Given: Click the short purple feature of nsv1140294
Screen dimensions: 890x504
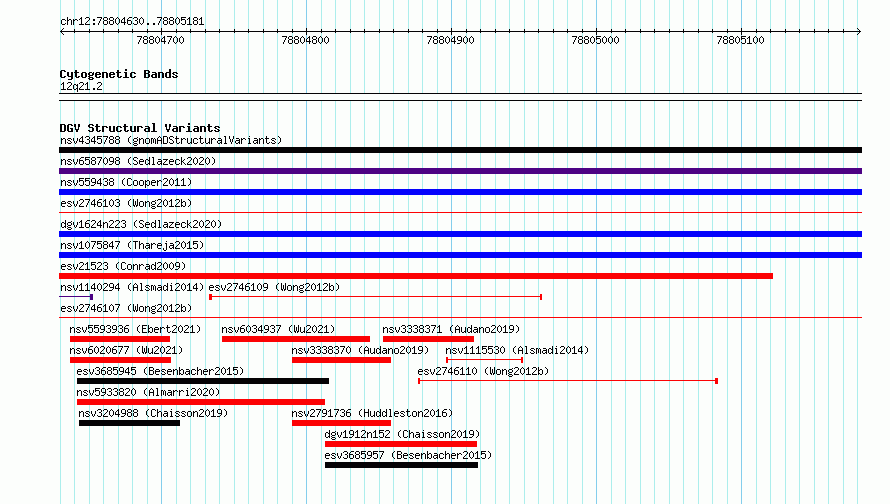Looking at the screenshot, I should 76,297.
